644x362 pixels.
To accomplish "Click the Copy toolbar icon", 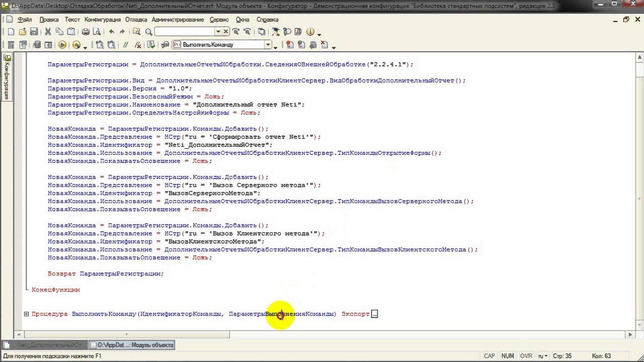I will tap(59, 32).
